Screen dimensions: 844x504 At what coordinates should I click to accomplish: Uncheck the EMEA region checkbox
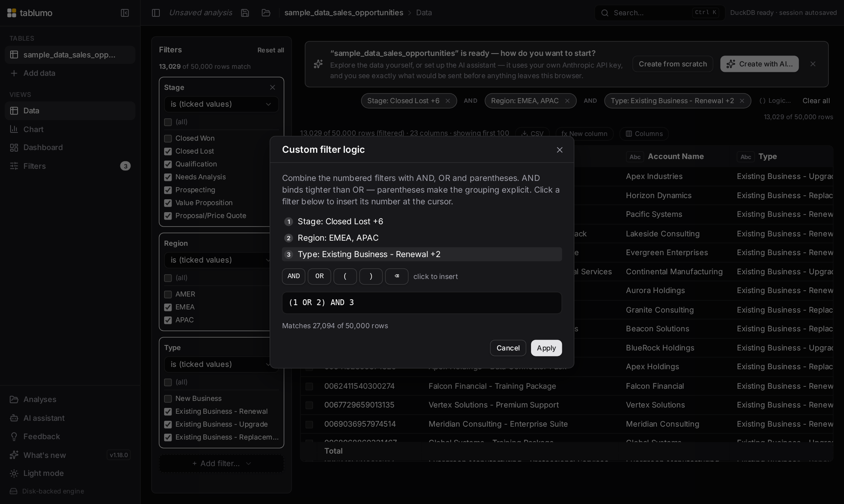click(168, 307)
